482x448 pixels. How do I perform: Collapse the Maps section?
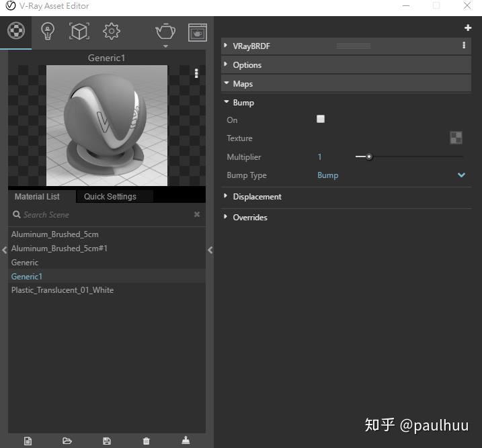coord(227,83)
